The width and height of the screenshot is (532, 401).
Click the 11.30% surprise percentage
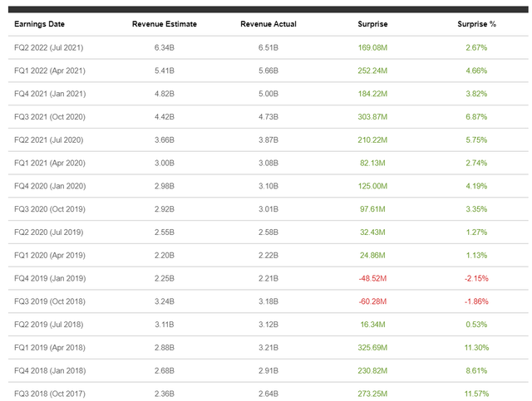476,348
